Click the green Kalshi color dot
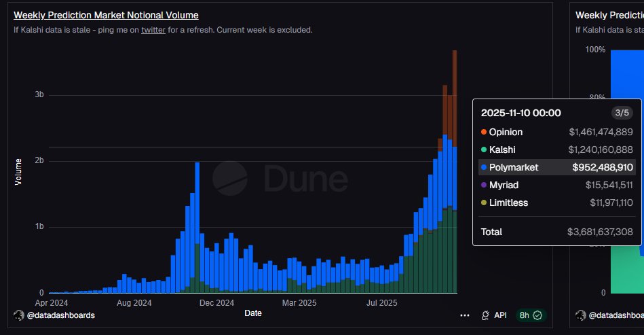 tap(484, 149)
